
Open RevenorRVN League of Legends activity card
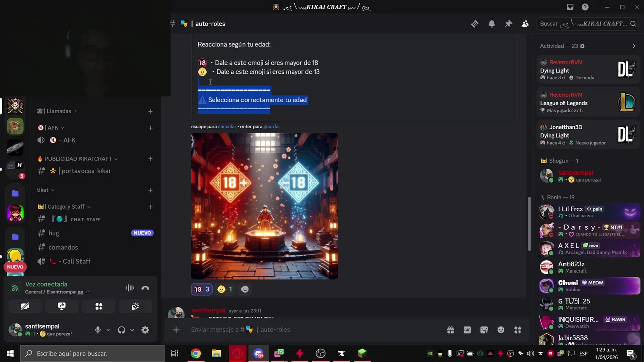point(589,103)
